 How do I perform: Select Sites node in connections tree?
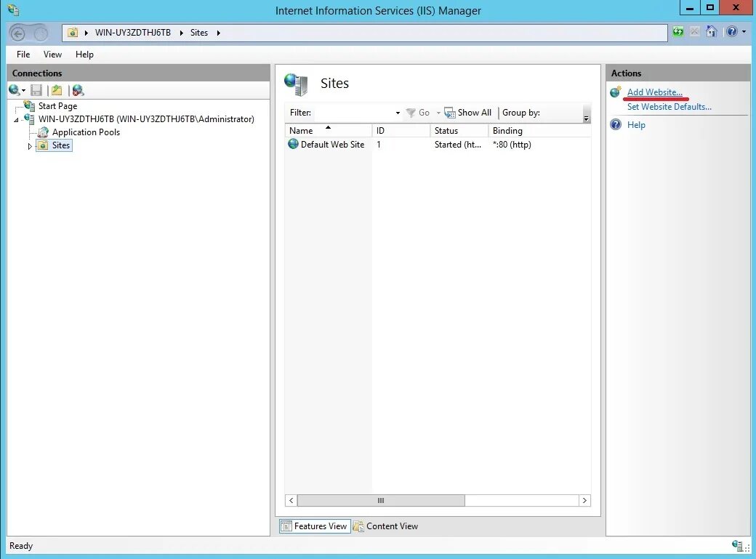(x=61, y=145)
